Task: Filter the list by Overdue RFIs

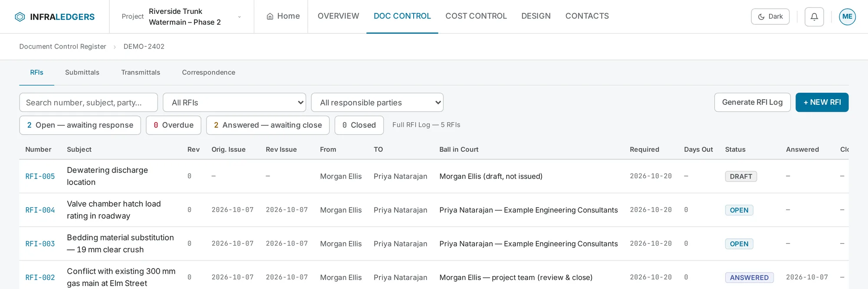Action: [174, 125]
